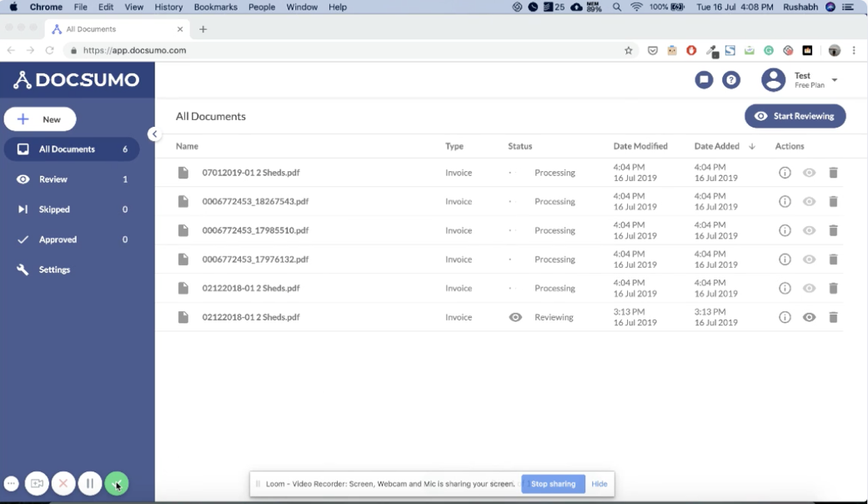Screen dimensions: 868x504
Task: Open info for the Reviewing 02122018-01 document
Action: pos(785,317)
